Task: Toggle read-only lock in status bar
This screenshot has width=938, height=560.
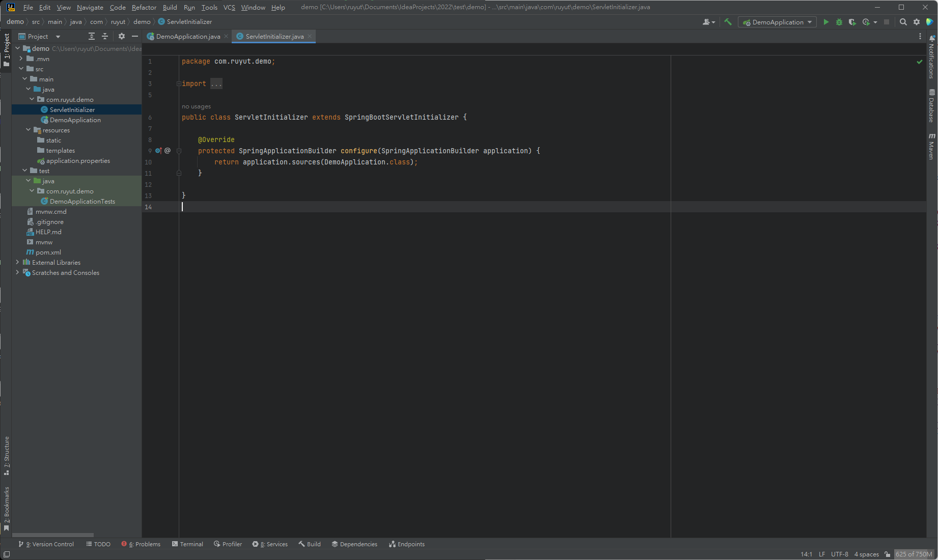Action: (888, 554)
